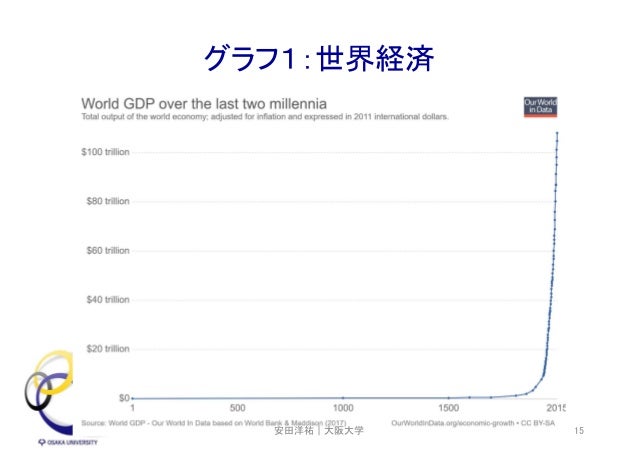
Task: Click the $20 trillion axis label
Action: 108,349
